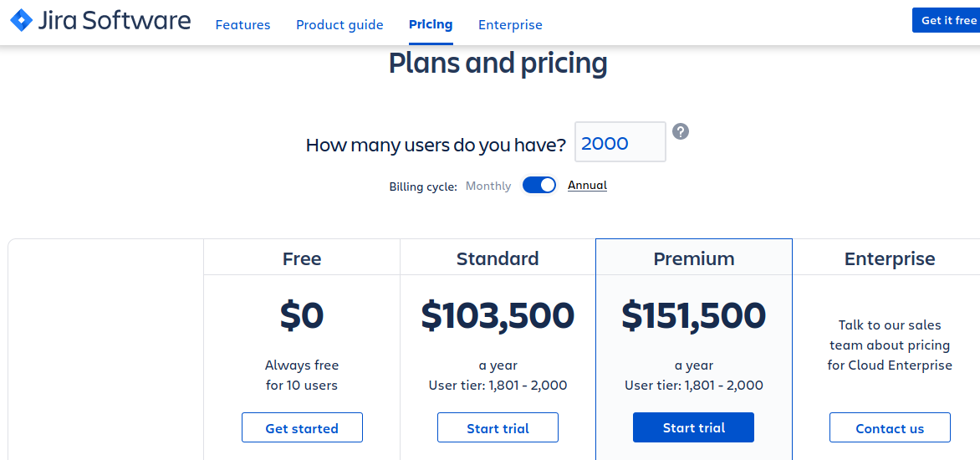Start trial for the Standard plan
Viewport: 980px width, 460px height.
[498, 428]
